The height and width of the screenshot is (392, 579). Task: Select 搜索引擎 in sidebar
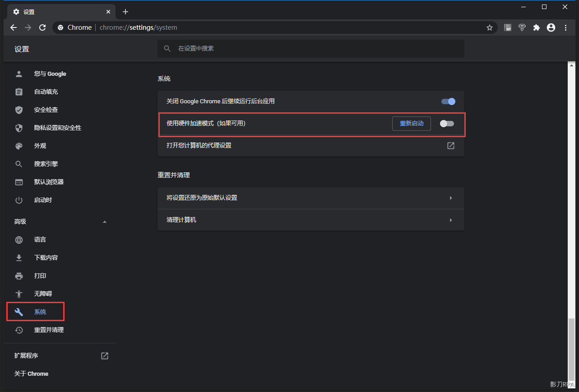point(46,164)
